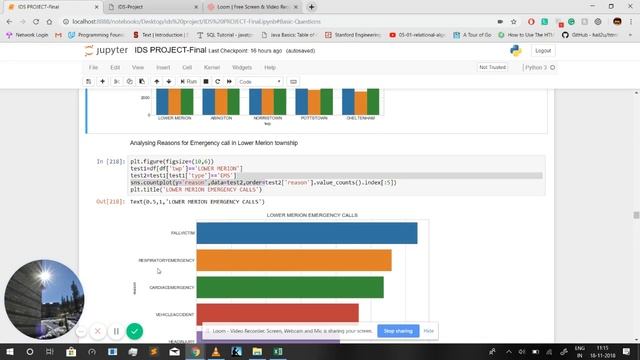
Task: Click the Jupyter logo
Action: tap(107, 51)
